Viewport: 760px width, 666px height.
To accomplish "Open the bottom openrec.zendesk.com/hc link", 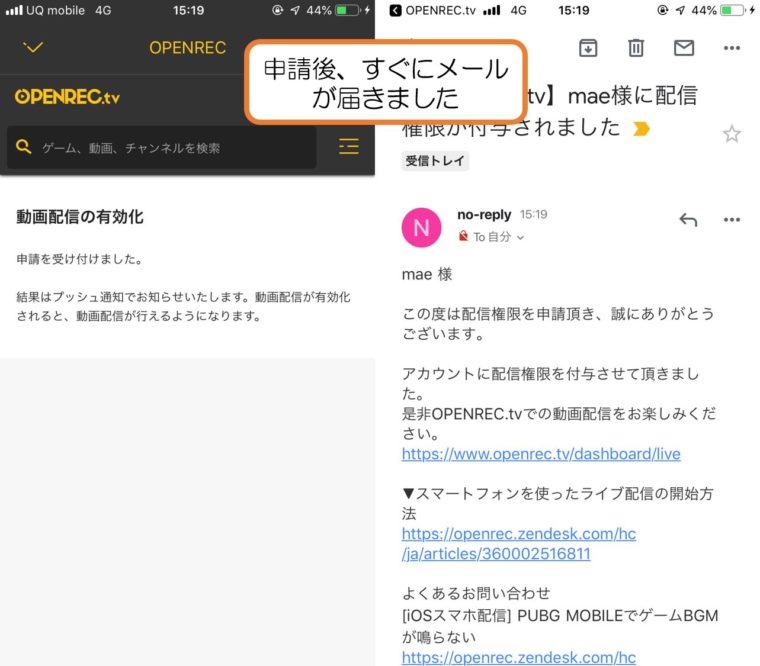I will coord(519,657).
